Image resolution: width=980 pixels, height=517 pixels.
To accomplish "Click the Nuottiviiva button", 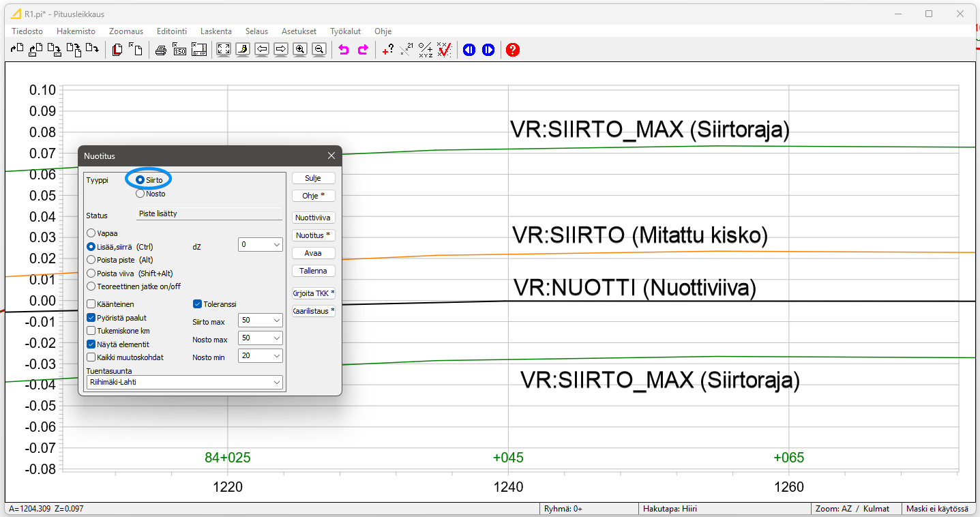I will (313, 218).
